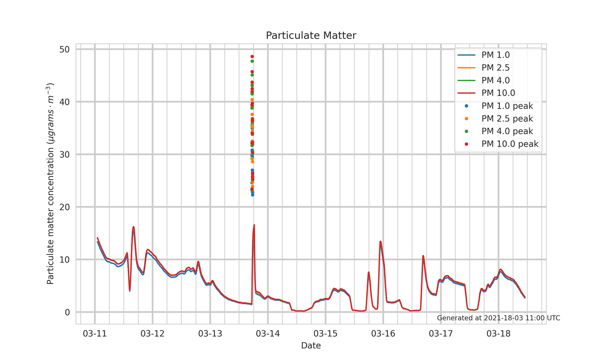Click the y-axis tick label 20
The width and height of the screenshot is (607, 364).
point(64,207)
